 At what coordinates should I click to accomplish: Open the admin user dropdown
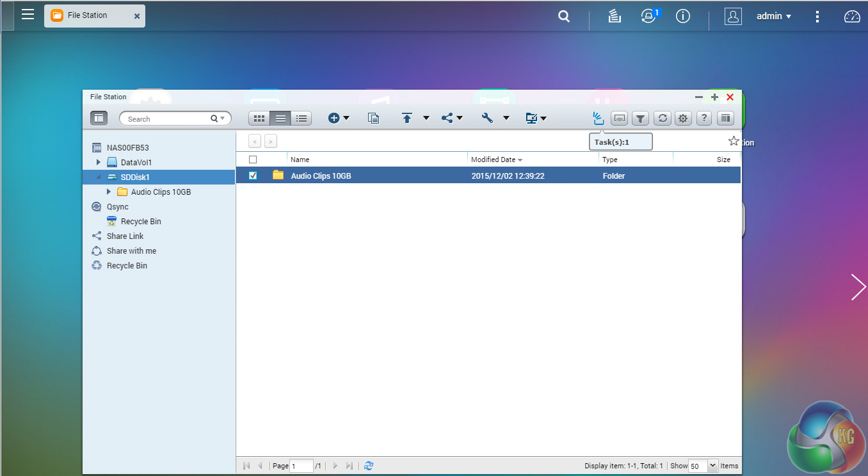(x=773, y=17)
